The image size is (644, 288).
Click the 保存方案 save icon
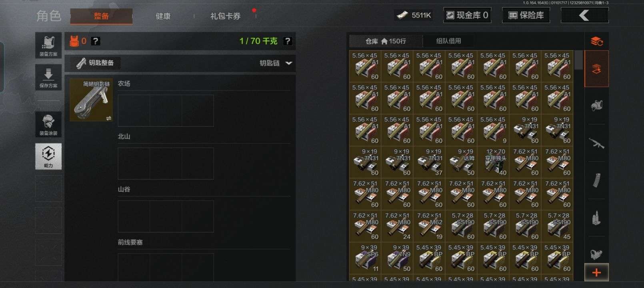pos(48,77)
